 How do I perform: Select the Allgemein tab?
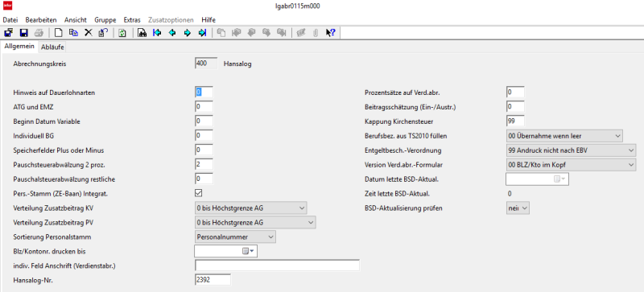click(19, 47)
